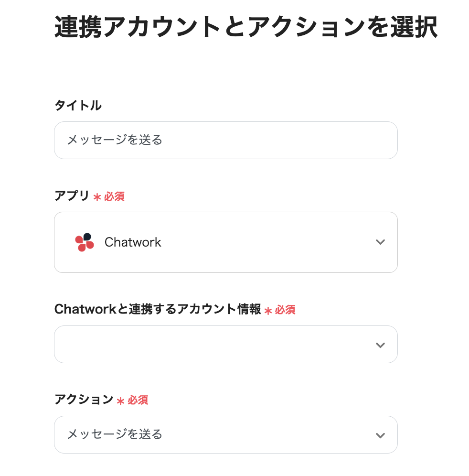
Task: Click the タイトル field label
Action: tap(78, 105)
